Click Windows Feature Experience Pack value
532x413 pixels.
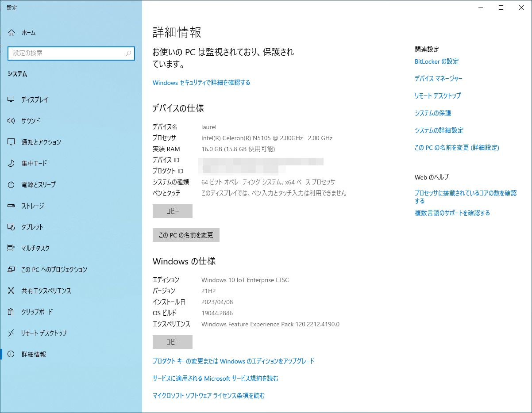coord(270,324)
